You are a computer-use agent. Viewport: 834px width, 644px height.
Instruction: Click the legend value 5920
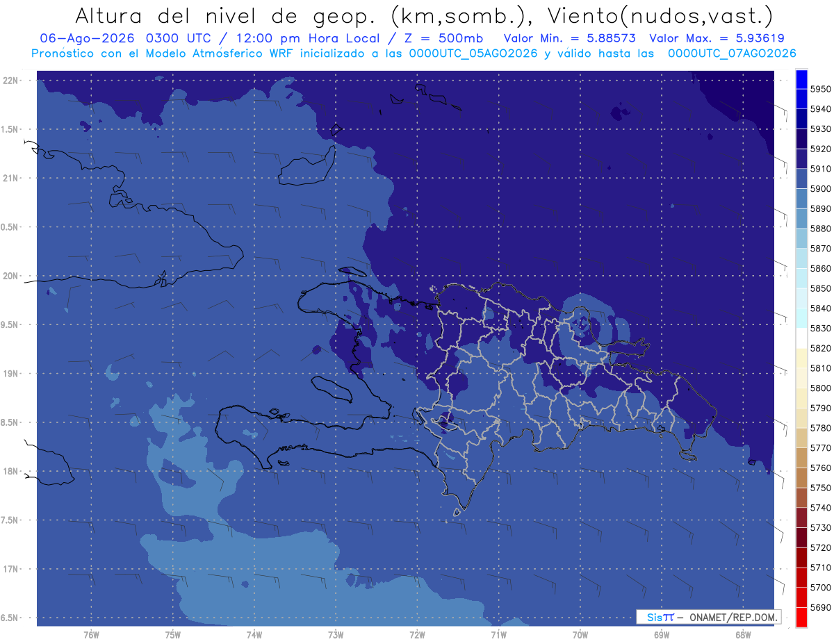(x=821, y=149)
